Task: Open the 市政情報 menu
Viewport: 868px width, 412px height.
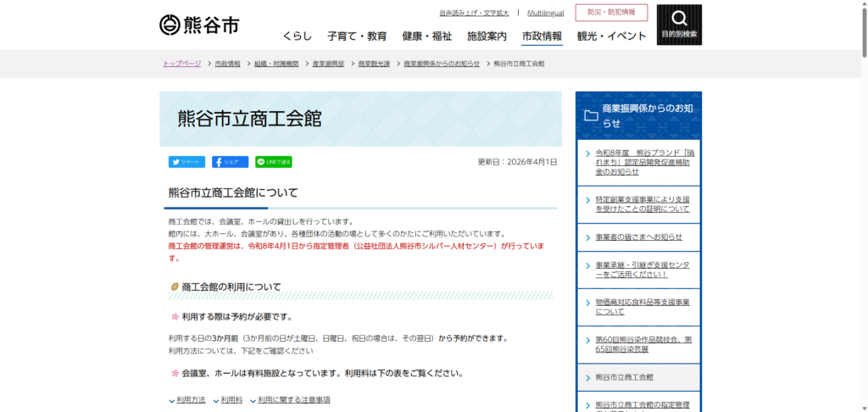Action: tap(542, 36)
